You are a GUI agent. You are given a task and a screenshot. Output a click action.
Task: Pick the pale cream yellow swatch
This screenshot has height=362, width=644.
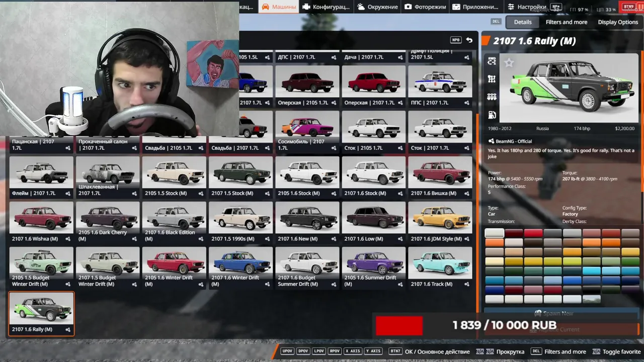tap(494, 261)
